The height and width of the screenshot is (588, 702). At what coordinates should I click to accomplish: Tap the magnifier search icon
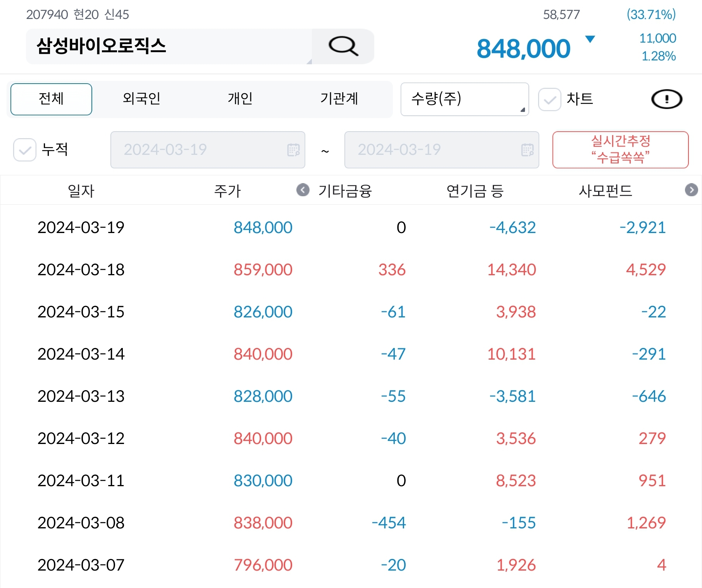(x=343, y=46)
